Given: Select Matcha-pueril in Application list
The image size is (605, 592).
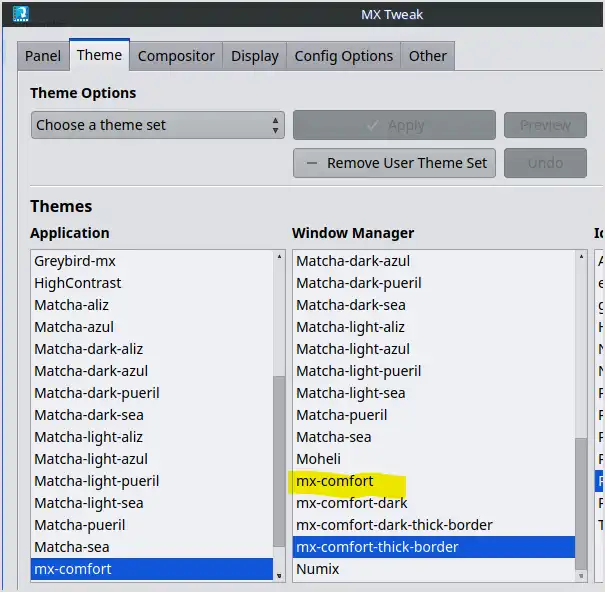Looking at the screenshot, I should 152,525.
